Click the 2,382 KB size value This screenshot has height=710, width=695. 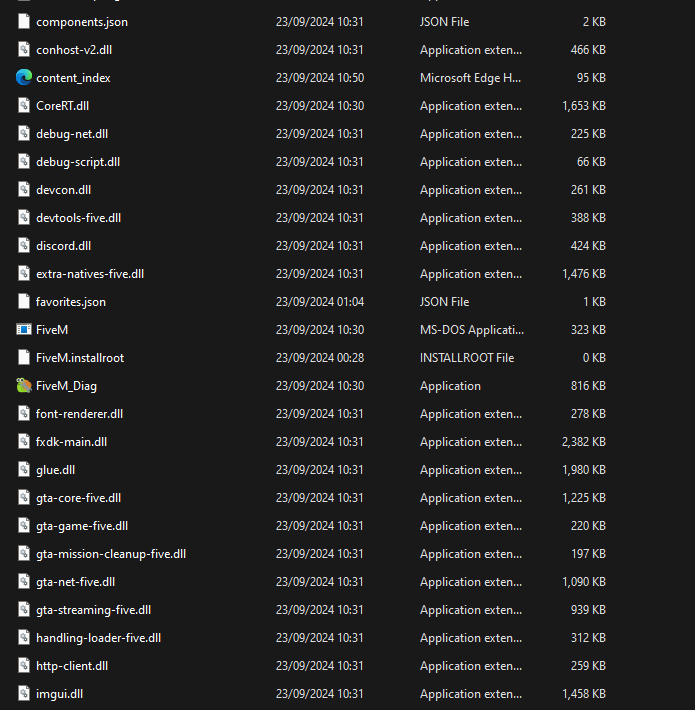[x=584, y=442]
